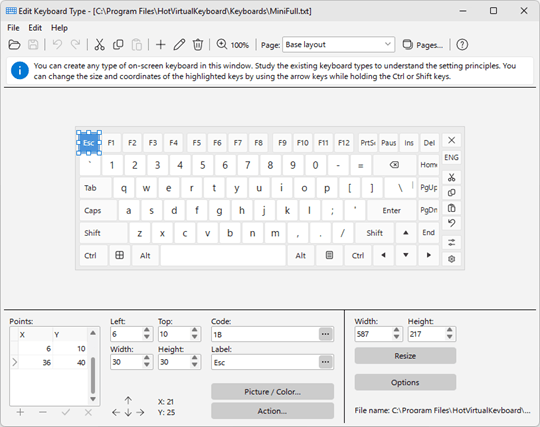Open Label field ellipsis picker

[x=325, y=362]
